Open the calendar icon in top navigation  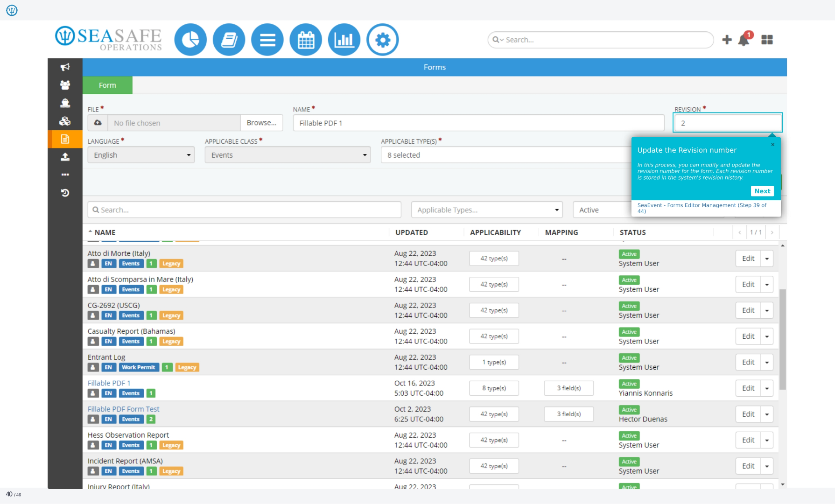point(306,40)
